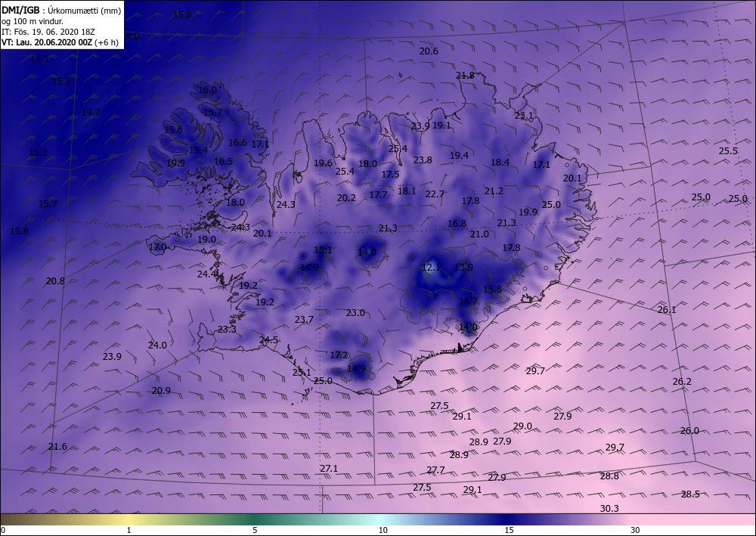Click the 23.0 value label

click(355, 313)
